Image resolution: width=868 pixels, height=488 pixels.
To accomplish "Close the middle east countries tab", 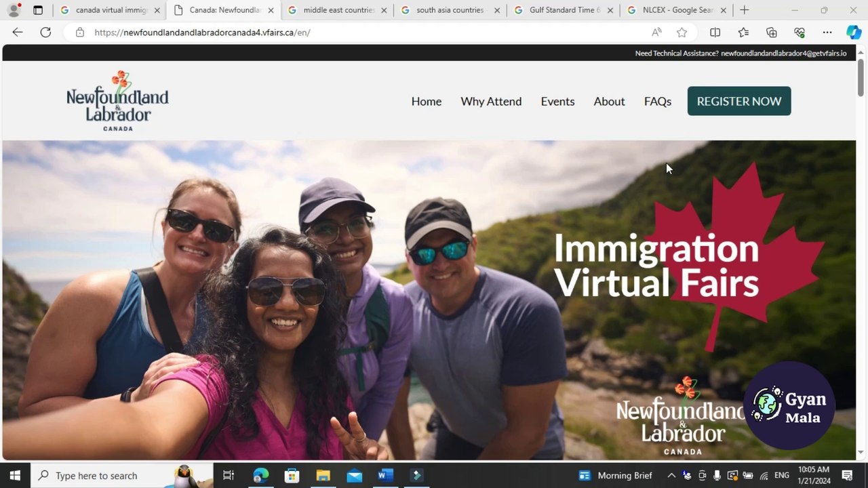I will point(384,10).
